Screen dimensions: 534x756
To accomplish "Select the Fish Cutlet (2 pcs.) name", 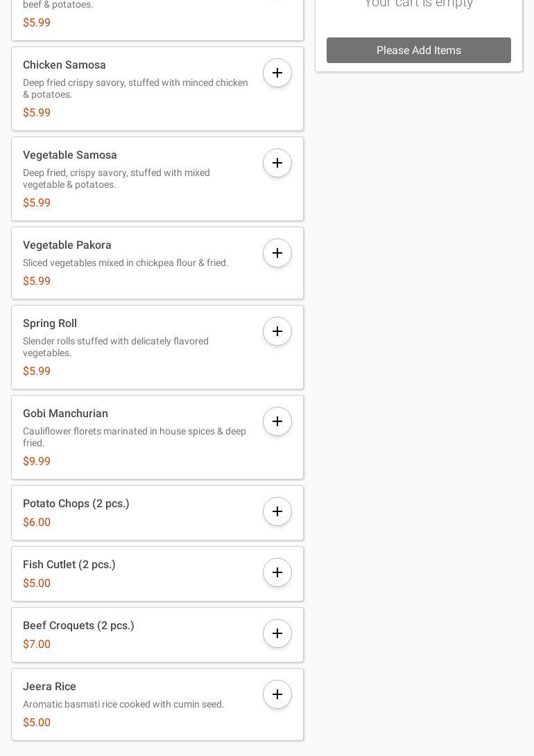I will [x=69, y=565].
